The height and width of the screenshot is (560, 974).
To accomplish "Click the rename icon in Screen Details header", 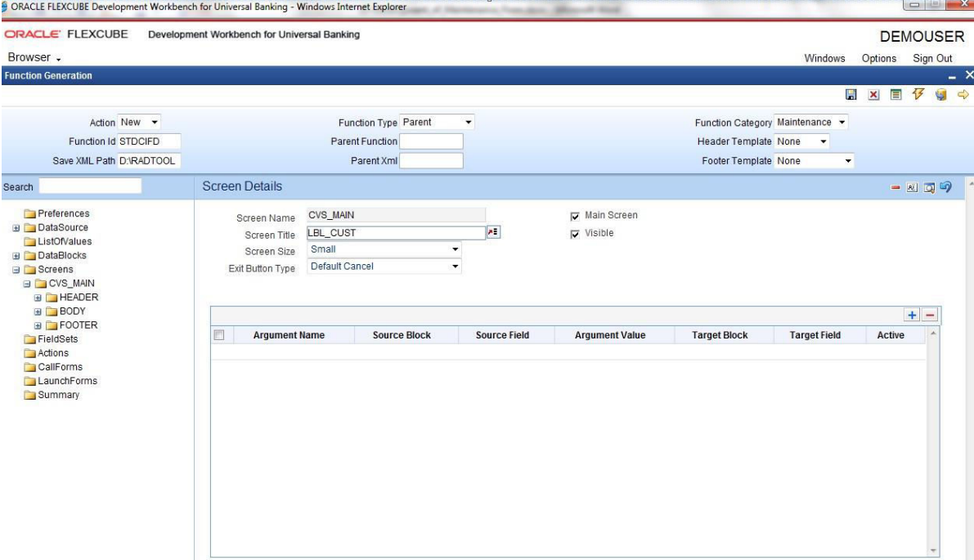I will (912, 187).
